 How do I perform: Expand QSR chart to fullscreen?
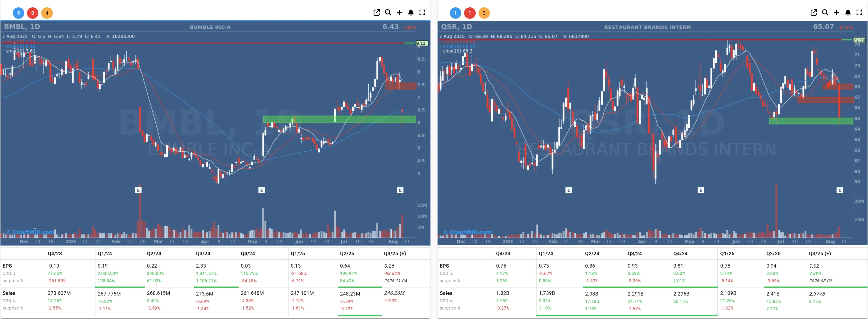tap(859, 13)
